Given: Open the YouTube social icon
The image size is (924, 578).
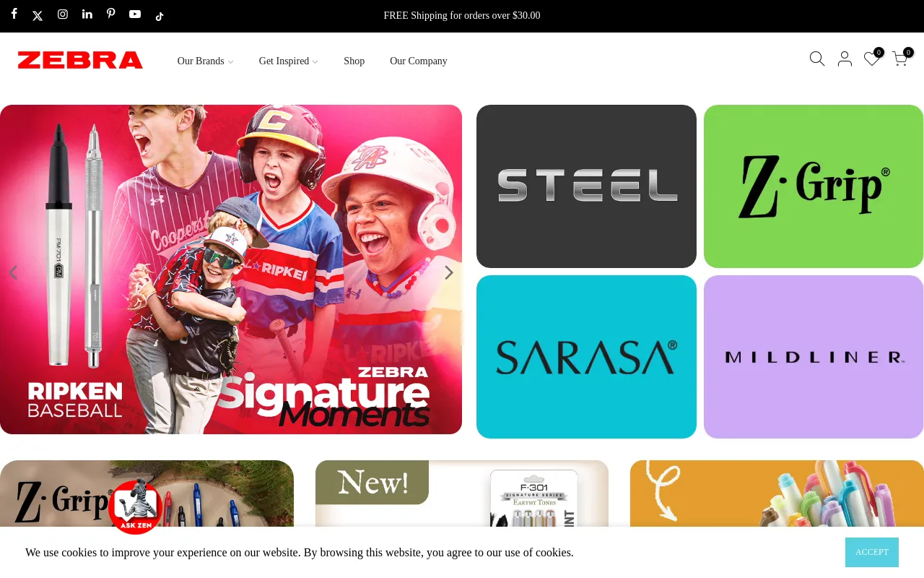Looking at the screenshot, I should tap(135, 14).
